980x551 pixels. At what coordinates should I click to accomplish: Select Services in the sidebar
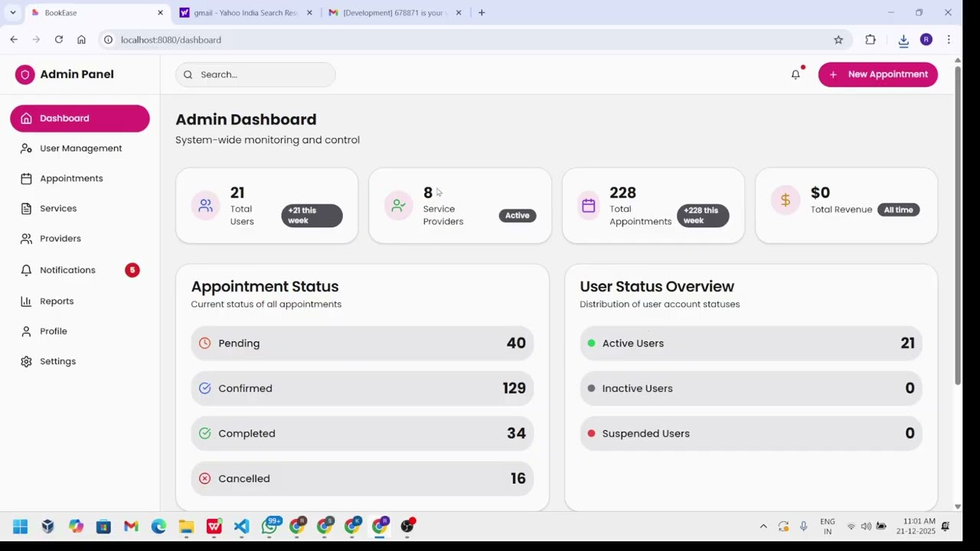click(x=80, y=208)
